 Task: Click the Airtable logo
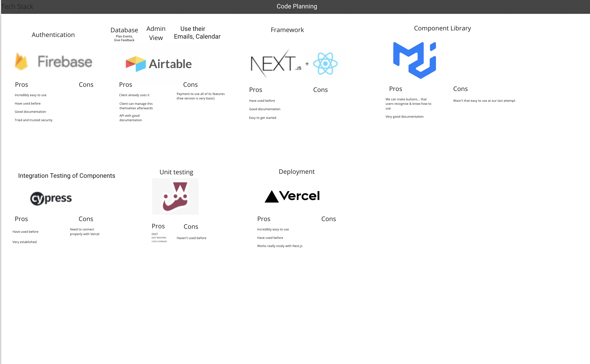click(159, 64)
